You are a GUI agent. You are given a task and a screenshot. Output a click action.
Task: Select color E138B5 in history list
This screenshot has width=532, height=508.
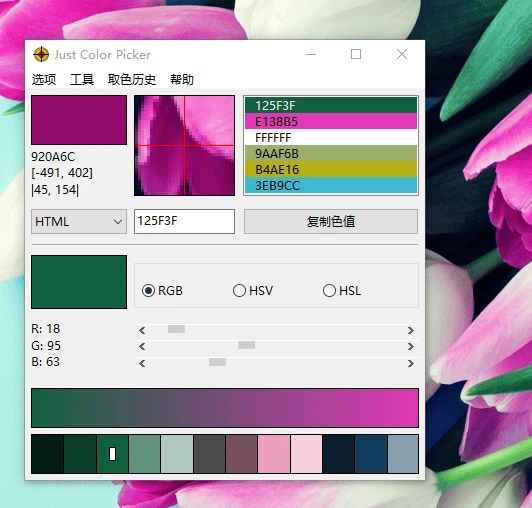point(331,121)
